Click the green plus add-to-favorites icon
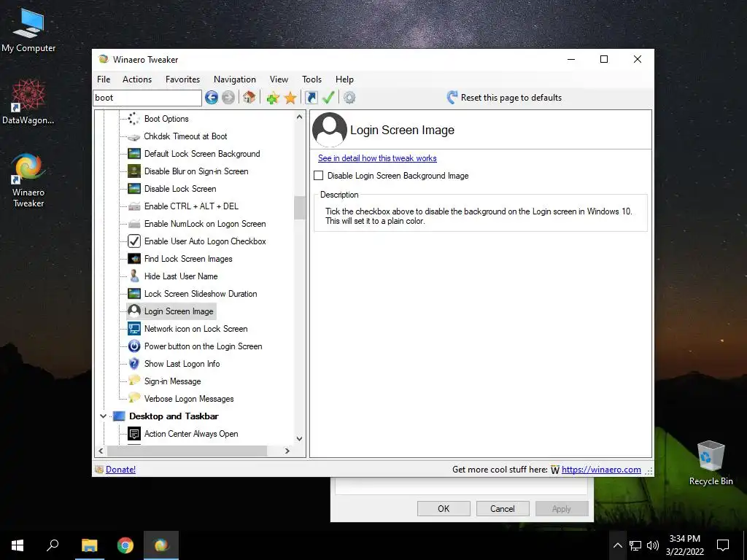747x560 pixels. [x=273, y=98]
